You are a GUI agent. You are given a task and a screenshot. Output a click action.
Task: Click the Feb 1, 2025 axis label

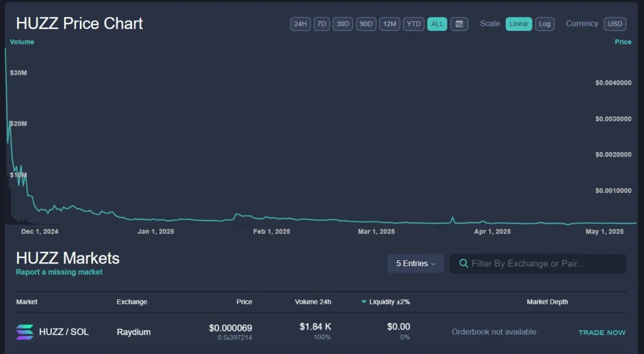pyautogui.click(x=272, y=231)
